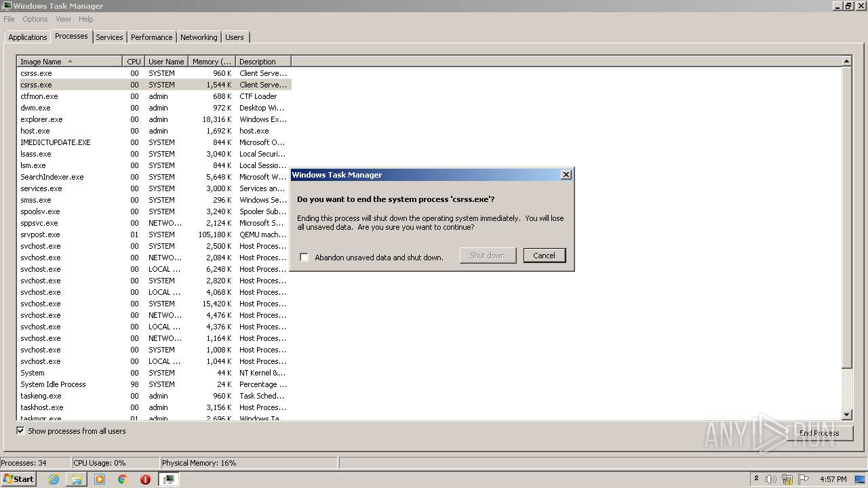Switch to the Users tab

pos(235,37)
